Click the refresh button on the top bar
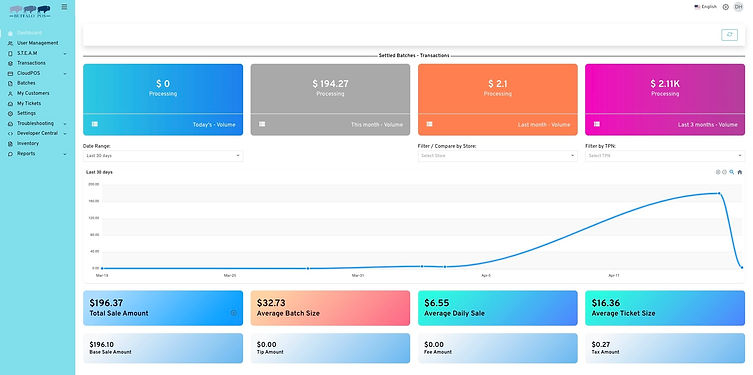753x375 pixels. coord(729,35)
